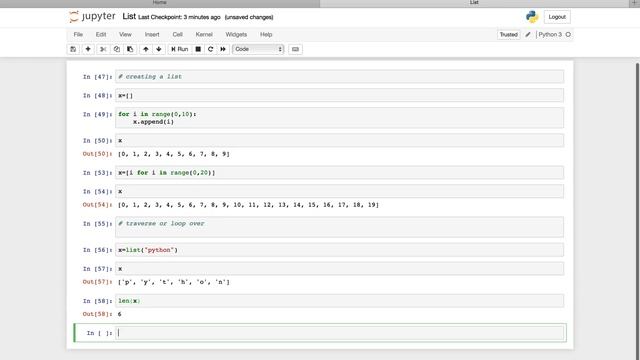Click the Jupyter logo

tap(92, 17)
